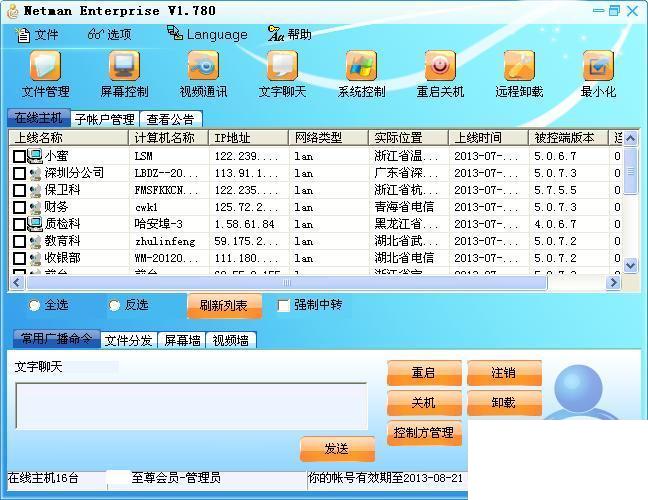Open the Language menu

207,34
